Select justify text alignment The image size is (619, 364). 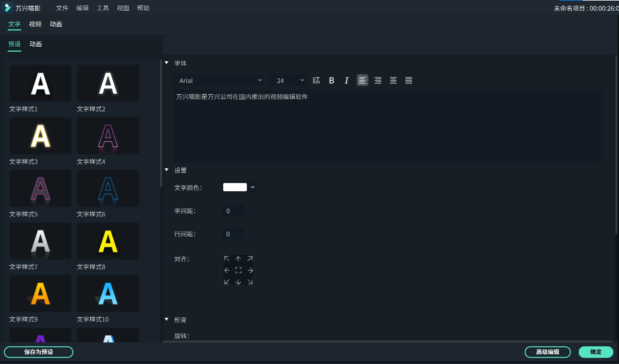[409, 80]
